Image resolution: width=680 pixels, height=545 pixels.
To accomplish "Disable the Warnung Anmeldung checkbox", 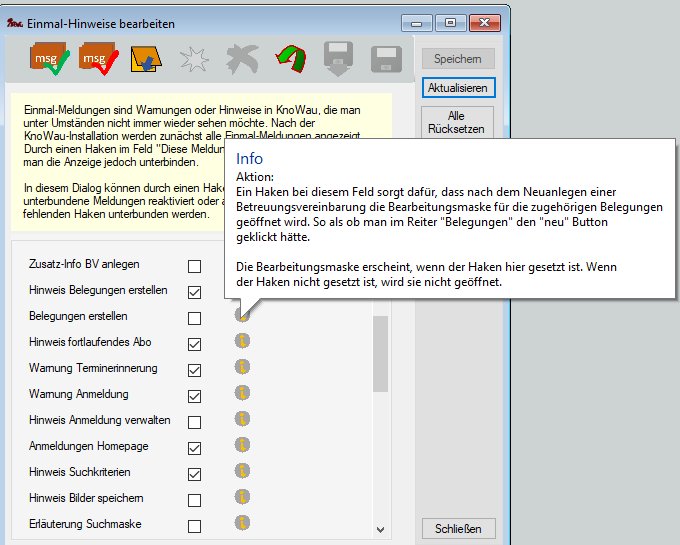I will [195, 396].
